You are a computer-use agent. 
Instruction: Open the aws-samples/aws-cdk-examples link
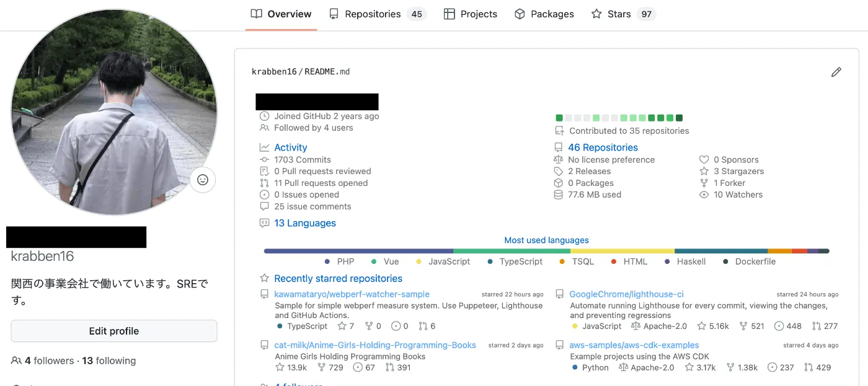(x=634, y=345)
